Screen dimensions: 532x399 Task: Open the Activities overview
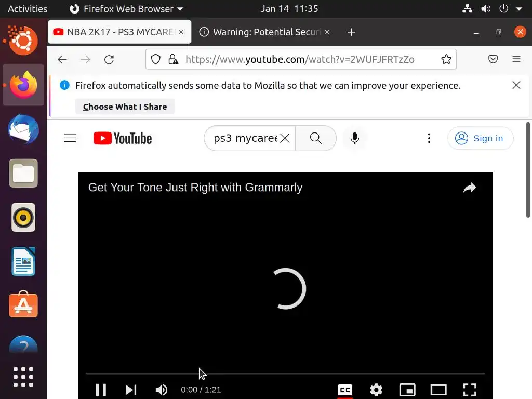click(x=28, y=9)
